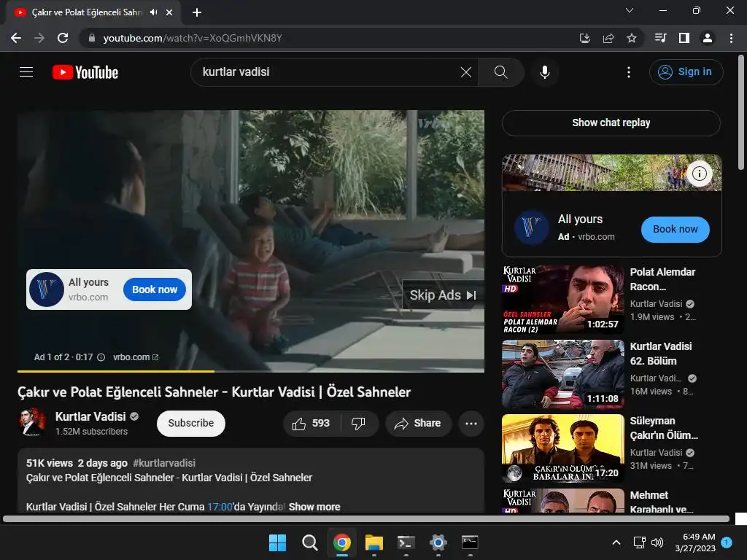Open a new browser tab
The width and height of the screenshot is (747, 560).
[x=197, y=12]
